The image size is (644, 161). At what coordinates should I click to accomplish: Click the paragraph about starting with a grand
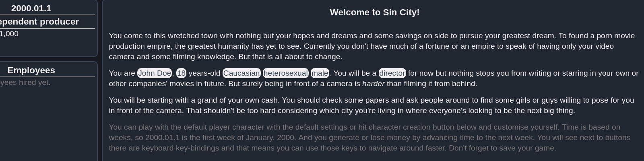pos(372,105)
